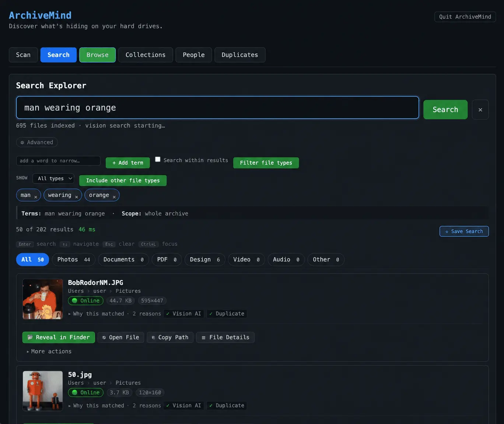Viewport: 504px width, 424px height.
Task: Filter results to Design 6
Action: pyautogui.click(x=205, y=260)
